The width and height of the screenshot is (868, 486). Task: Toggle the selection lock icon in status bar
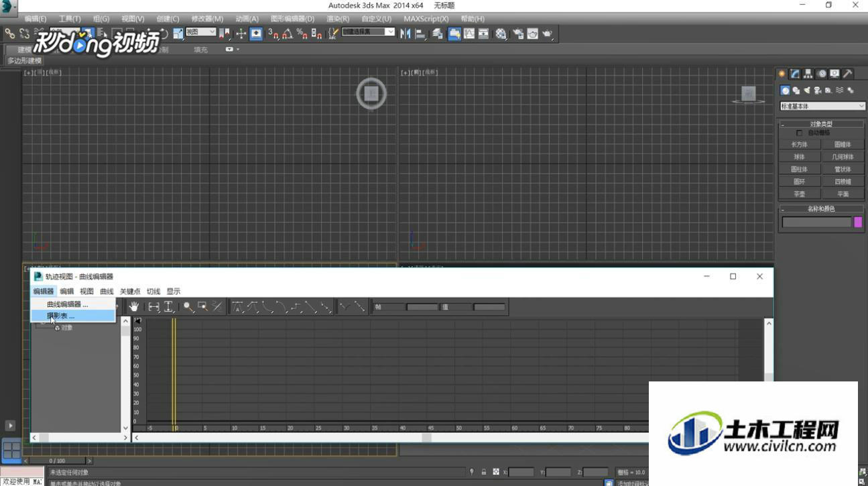[483, 472]
